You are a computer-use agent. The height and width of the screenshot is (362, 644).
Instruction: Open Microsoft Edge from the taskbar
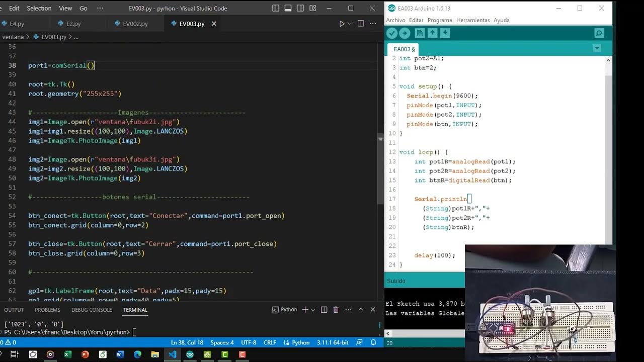click(x=137, y=354)
